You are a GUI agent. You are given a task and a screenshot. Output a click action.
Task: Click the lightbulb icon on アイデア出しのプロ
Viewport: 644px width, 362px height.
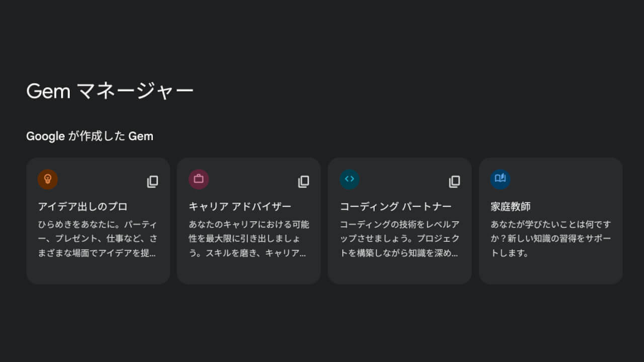[48, 179]
